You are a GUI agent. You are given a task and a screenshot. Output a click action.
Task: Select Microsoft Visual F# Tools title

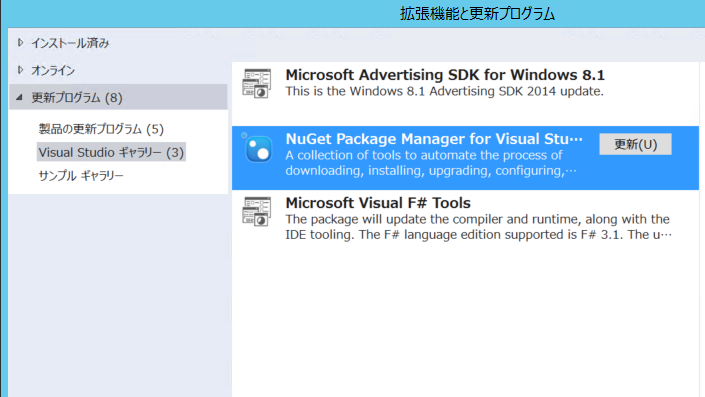tap(378, 203)
